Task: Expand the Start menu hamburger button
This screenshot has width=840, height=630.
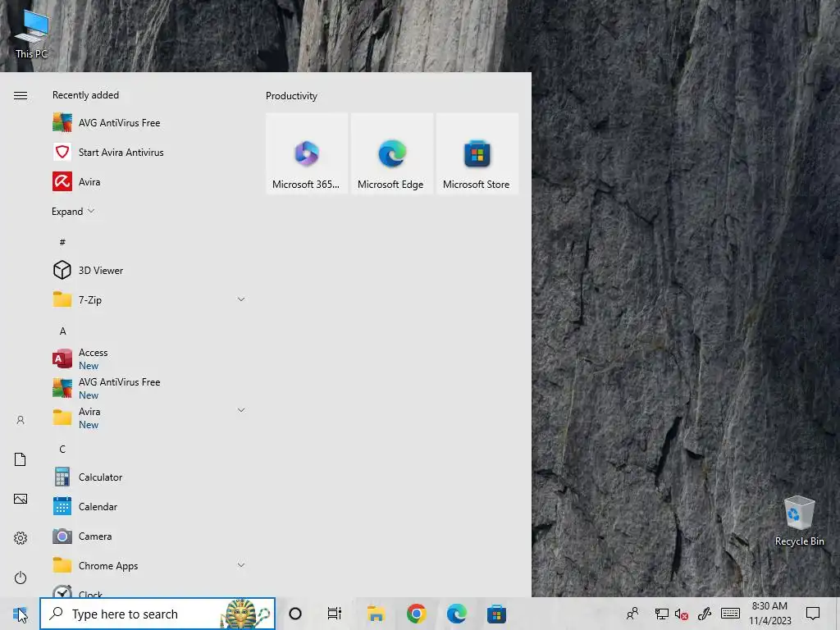Action: tap(21, 95)
